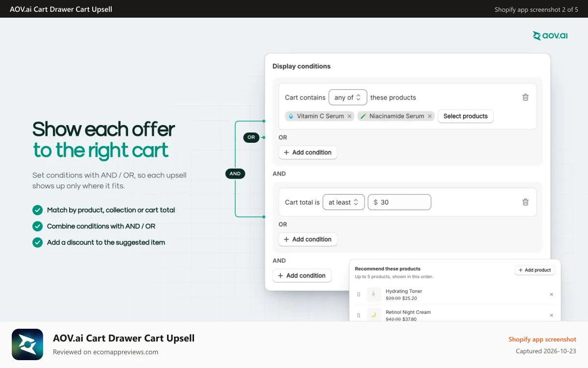Delete the Cart total condition via trash icon

point(525,202)
